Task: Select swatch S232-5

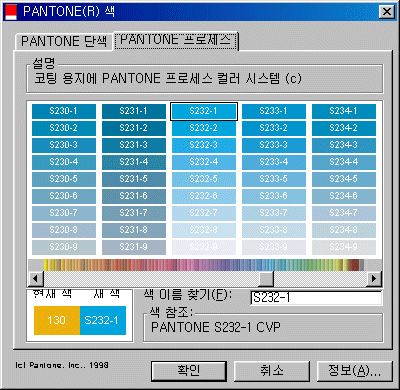Action: (x=204, y=179)
